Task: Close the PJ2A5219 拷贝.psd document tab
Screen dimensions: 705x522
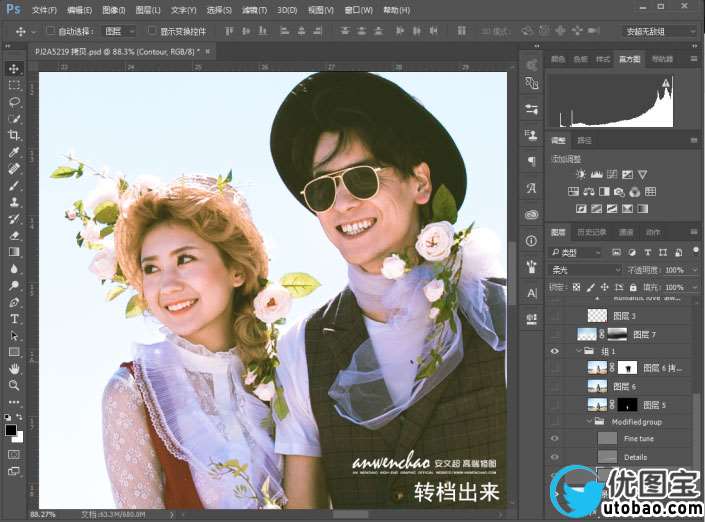Action: coord(208,52)
